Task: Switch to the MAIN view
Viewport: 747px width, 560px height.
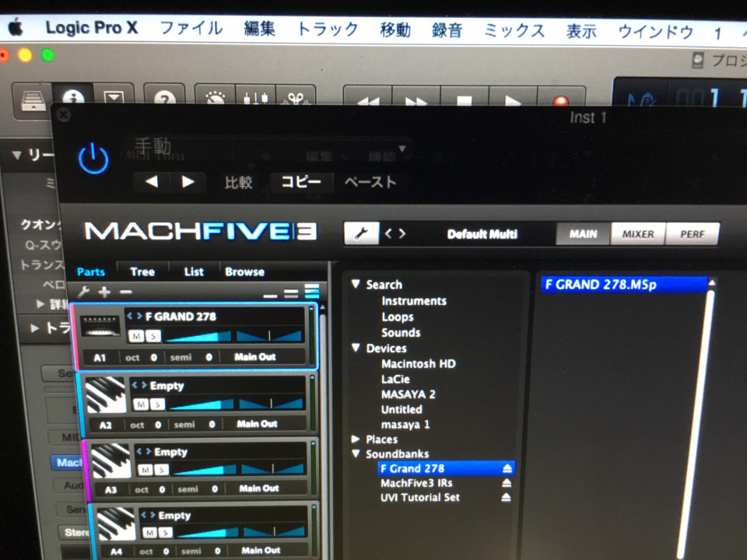Action: [x=583, y=234]
